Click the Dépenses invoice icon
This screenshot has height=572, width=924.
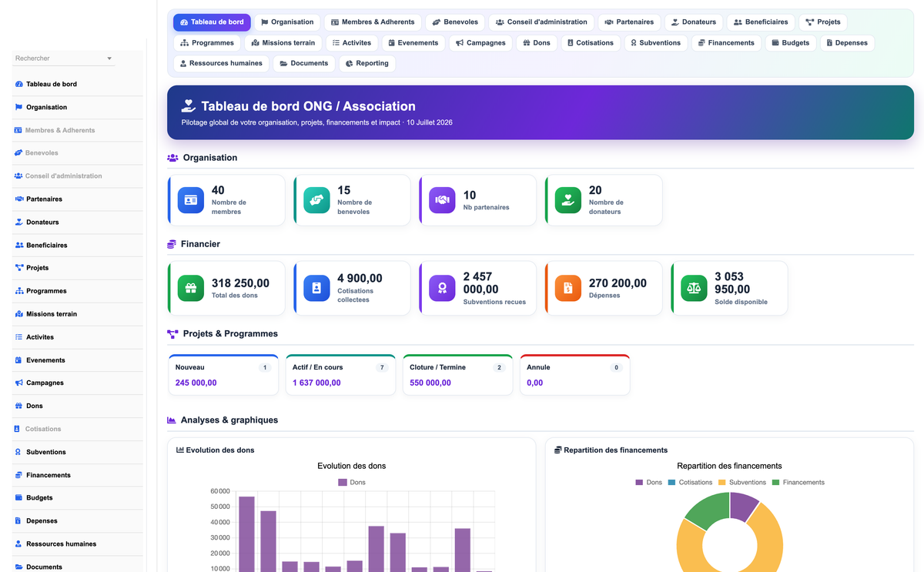pos(568,288)
